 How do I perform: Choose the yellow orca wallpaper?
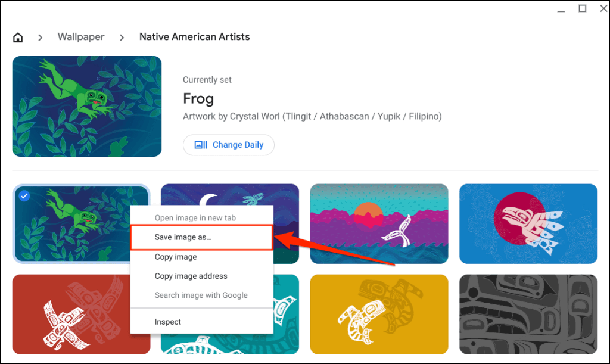[x=379, y=314]
